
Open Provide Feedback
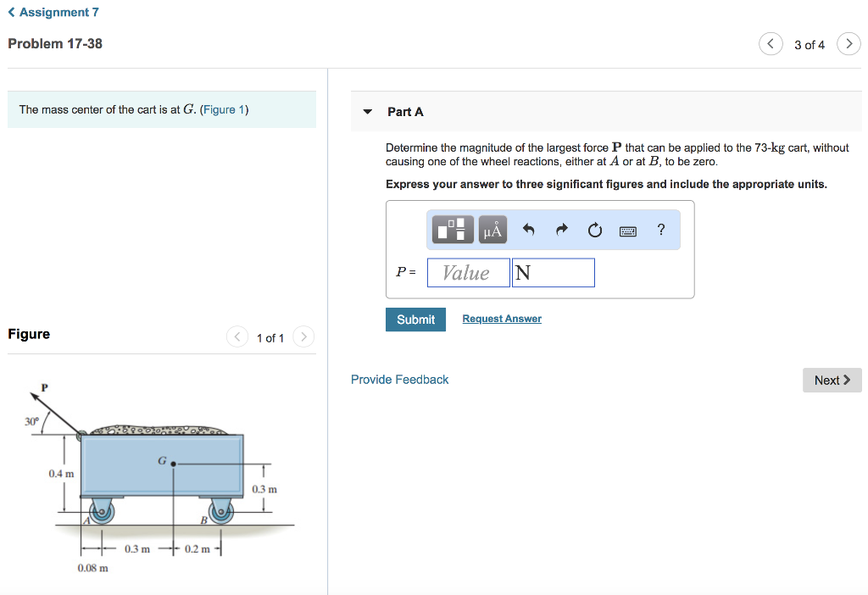tap(399, 379)
